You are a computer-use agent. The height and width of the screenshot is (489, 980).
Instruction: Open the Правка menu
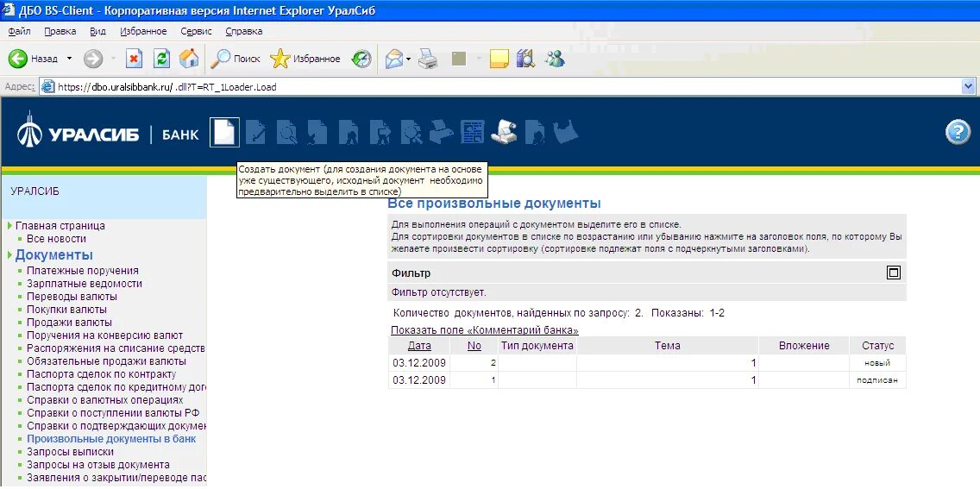[60, 31]
